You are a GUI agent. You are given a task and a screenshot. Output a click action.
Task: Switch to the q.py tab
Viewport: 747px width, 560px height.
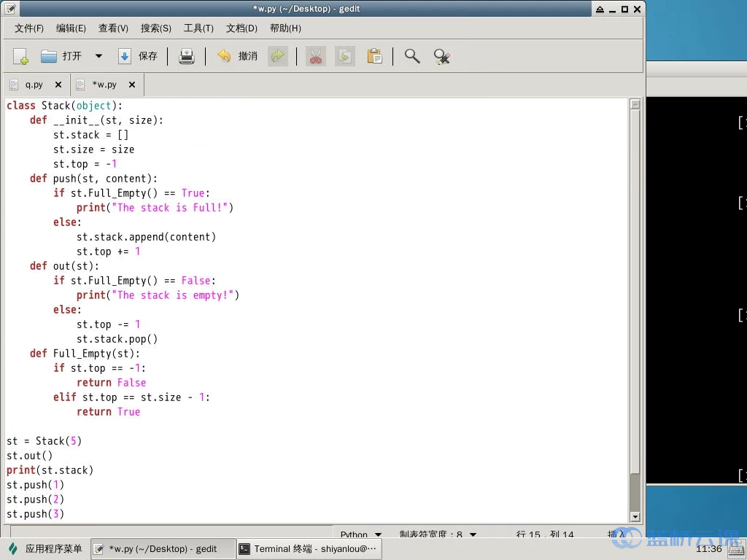coord(34,85)
